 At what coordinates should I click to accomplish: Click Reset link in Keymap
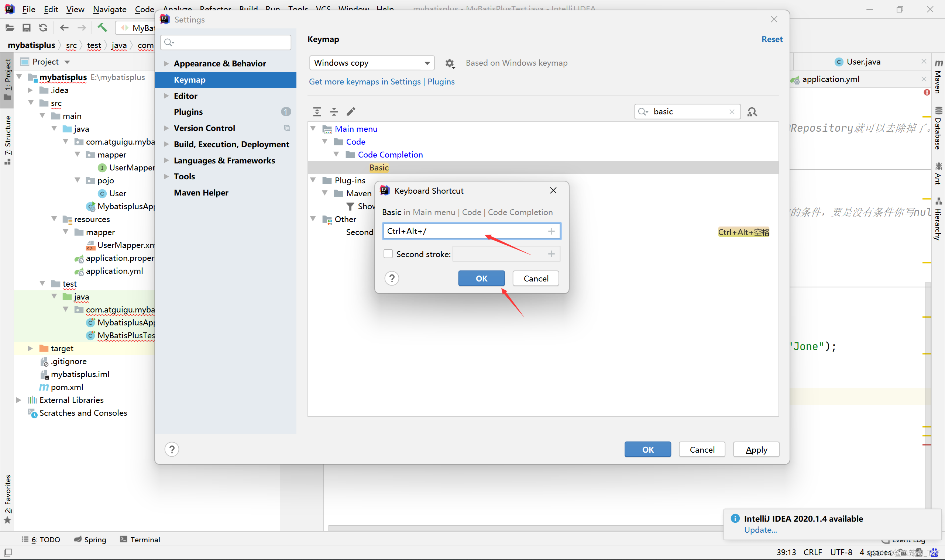(x=772, y=39)
